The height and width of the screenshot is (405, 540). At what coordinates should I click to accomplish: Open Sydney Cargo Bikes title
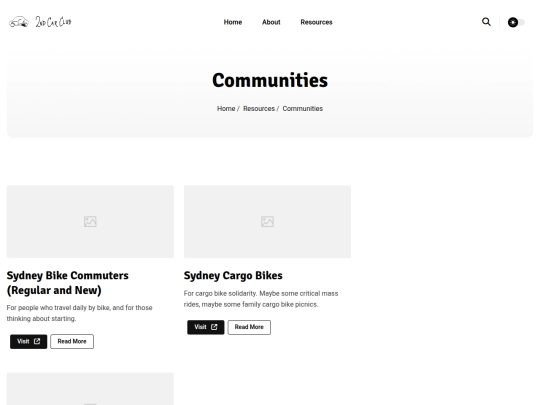point(233,276)
